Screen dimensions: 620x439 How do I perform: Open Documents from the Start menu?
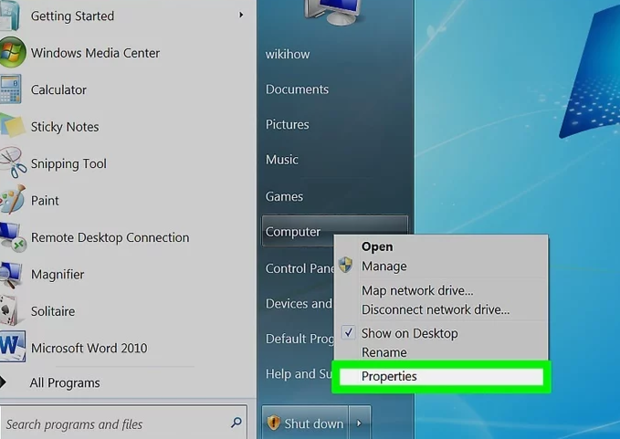(x=297, y=89)
